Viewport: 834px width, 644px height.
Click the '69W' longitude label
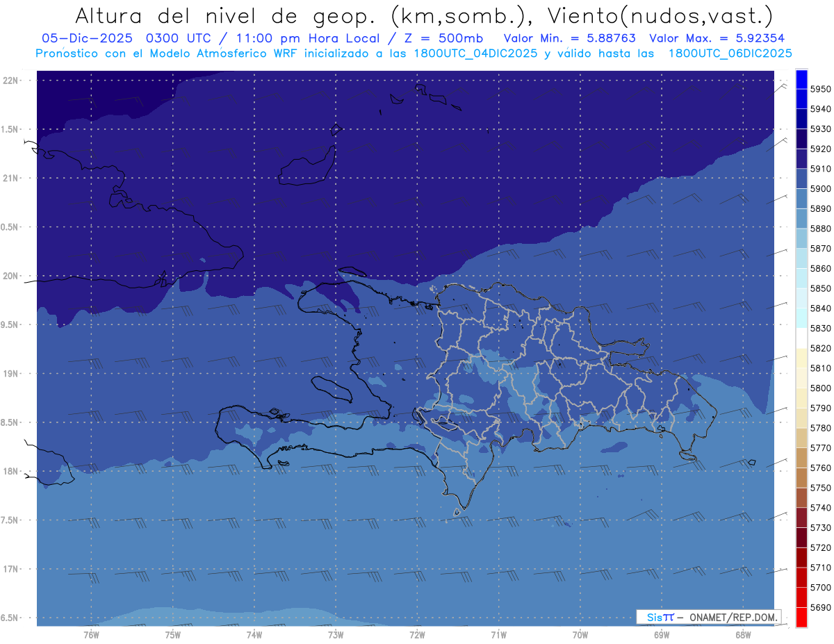tap(662, 634)
